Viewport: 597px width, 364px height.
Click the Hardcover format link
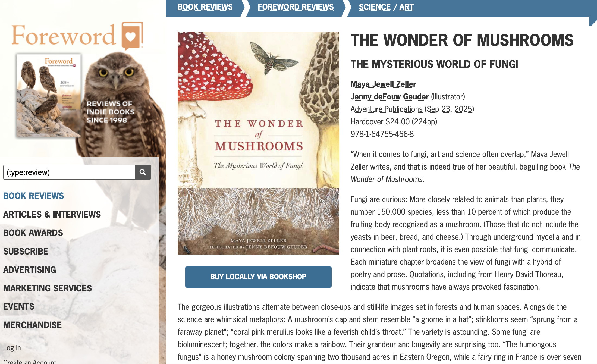coord(367,122)
